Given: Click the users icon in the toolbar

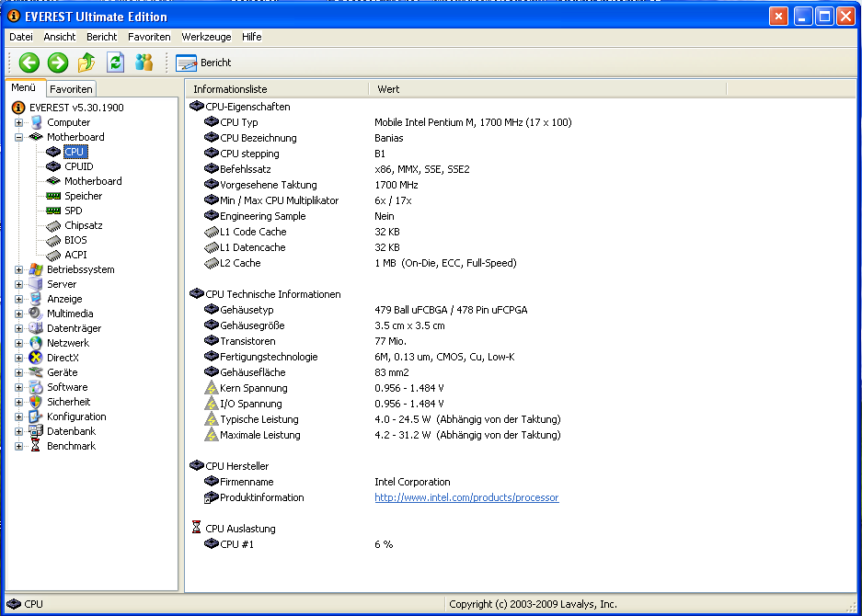Looking at the screenshot, I should pyautogui.click(x=144, y=63).
